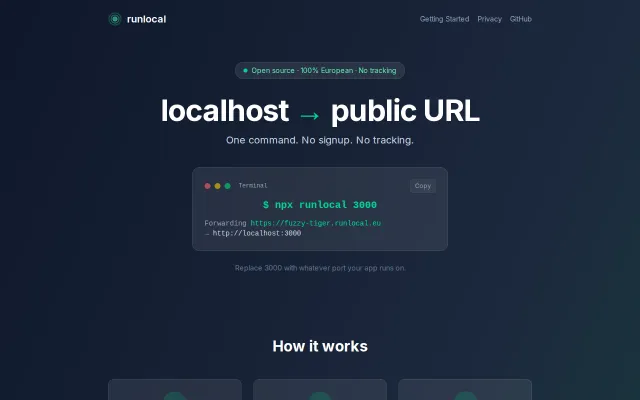Viewport: 640px width, 400px height.
Task: Click the Terminal title label
Action: 253,186
